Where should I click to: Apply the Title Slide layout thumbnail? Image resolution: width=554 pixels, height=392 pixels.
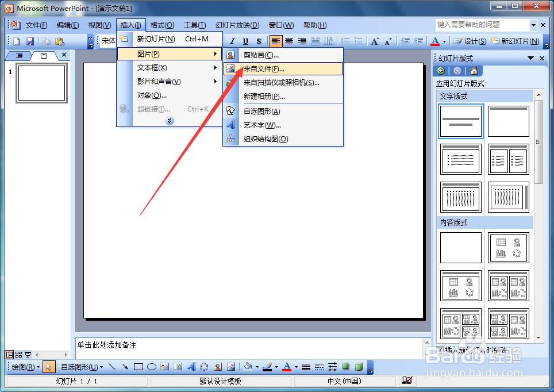tap(461, 121)
